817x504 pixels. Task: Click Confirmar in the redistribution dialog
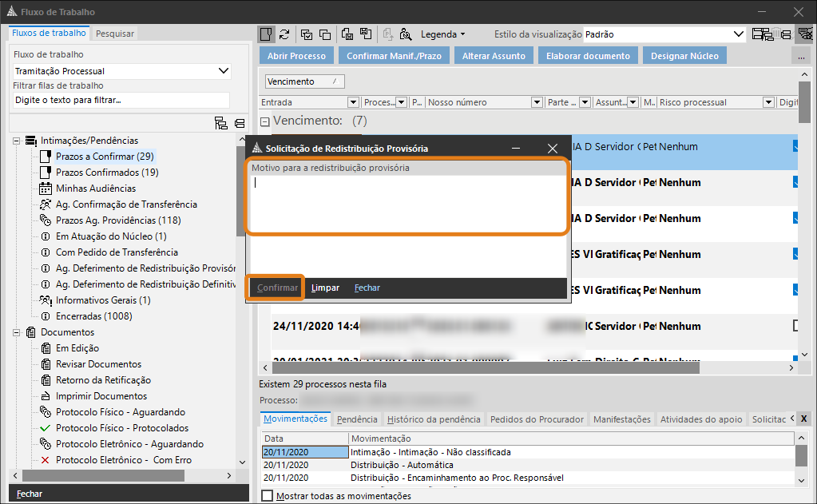coord(277,288)
